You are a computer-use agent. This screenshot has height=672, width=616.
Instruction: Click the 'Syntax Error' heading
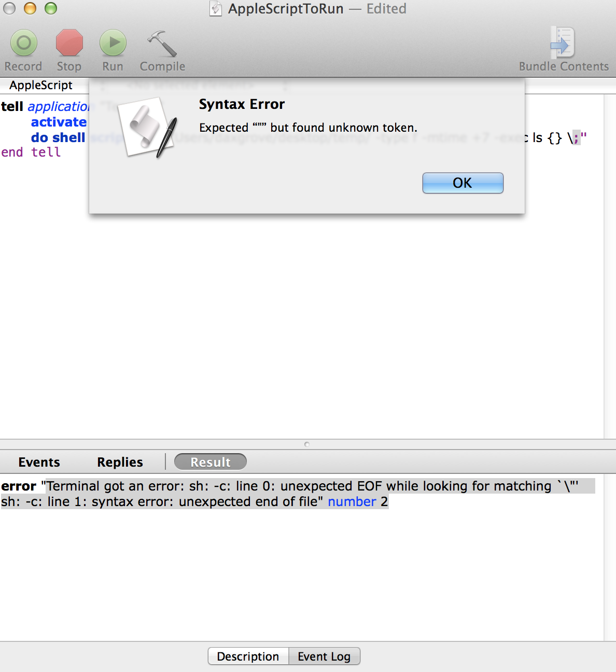pos(242,104)
